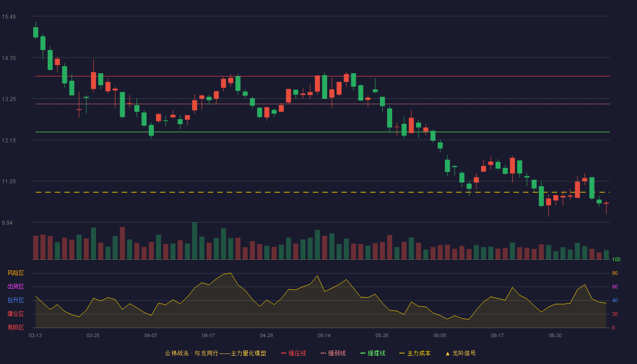Click the 06-17 date label
This screenshot has height=364, width=637.
(497, 335)
